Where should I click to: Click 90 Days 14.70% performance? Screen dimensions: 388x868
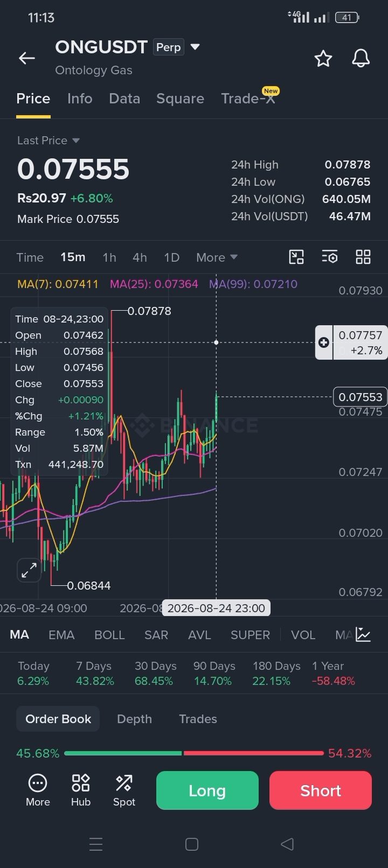[214, 674]
